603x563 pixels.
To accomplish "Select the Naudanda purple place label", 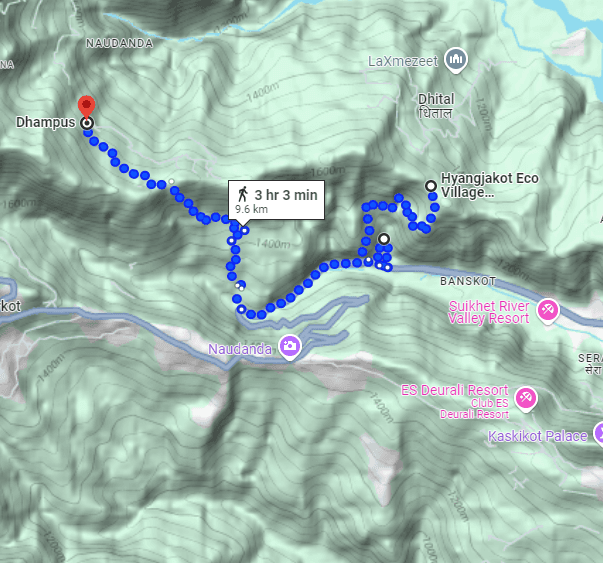I will pyautogui.click(x=240, y=349).
